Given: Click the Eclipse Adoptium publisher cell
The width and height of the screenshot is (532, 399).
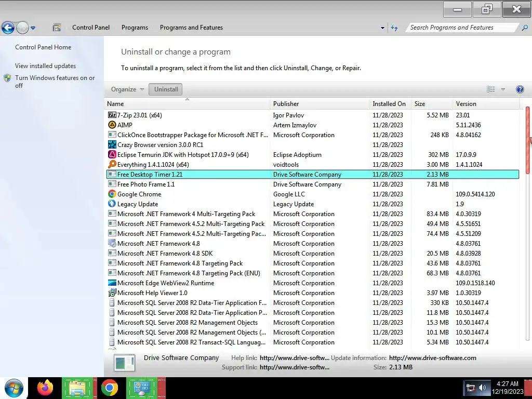Looking at the screenshot, I should pos(297,154).
